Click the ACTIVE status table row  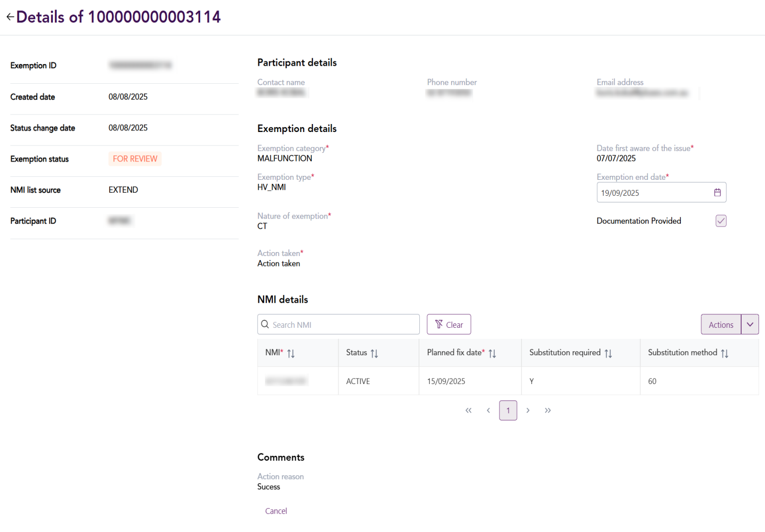(x=358, y=381)
